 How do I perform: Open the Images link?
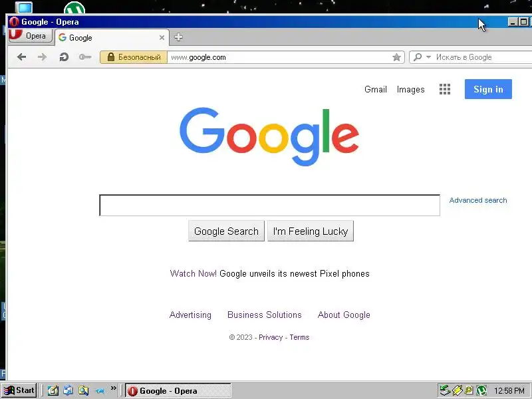coord(410,90)
